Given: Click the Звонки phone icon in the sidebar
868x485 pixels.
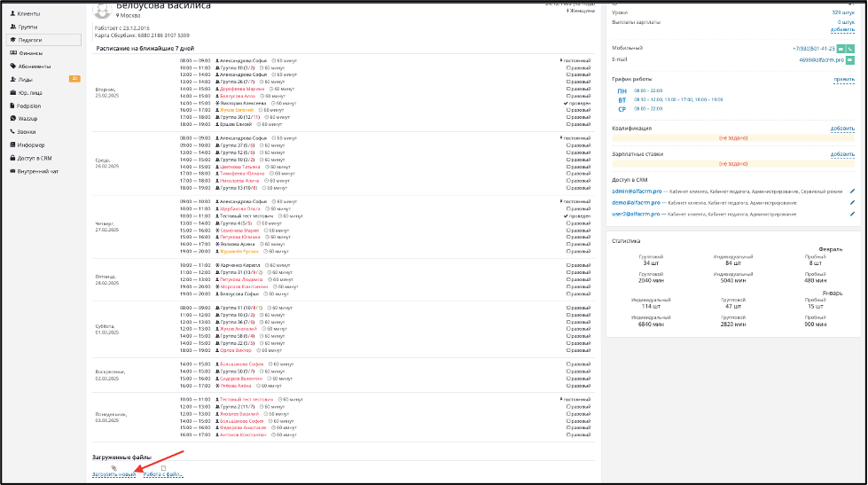Looking at the screenshot, I should click(12, 130).
